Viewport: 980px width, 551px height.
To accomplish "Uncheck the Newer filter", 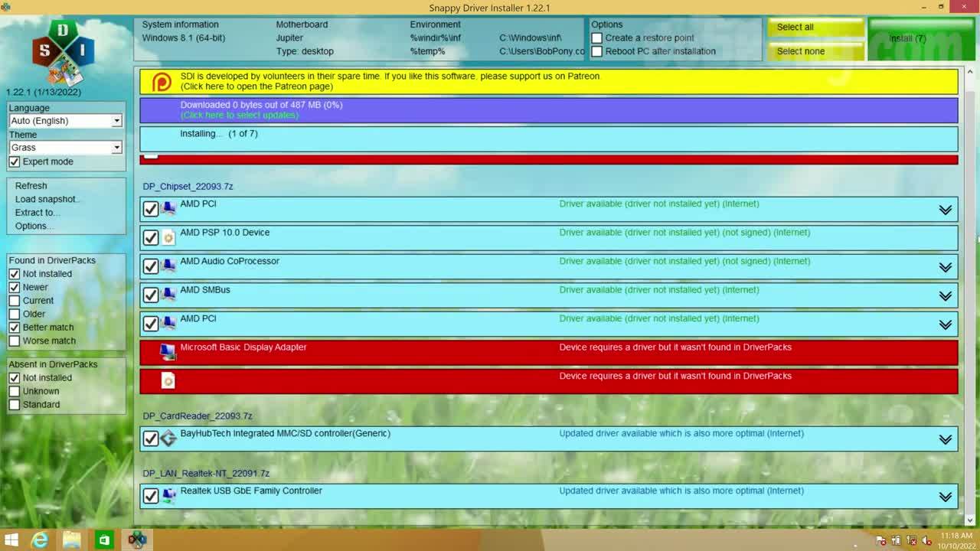I will click(15, 288).
